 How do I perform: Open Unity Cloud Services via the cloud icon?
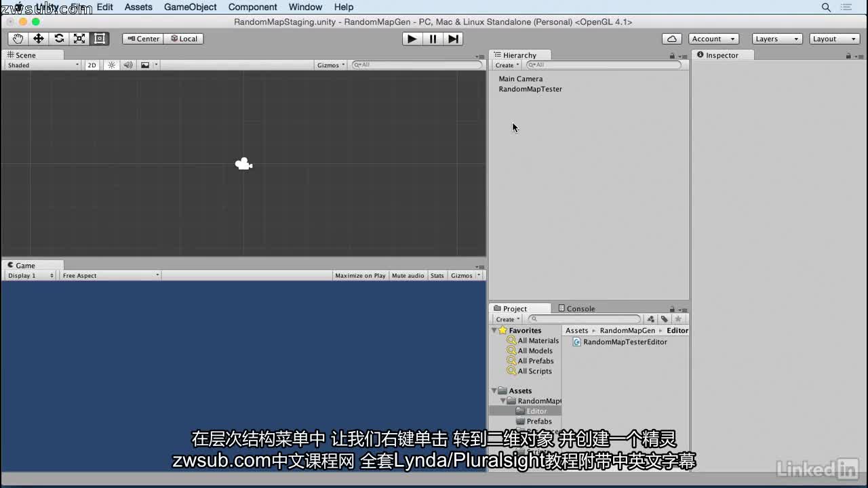[671, 39]
